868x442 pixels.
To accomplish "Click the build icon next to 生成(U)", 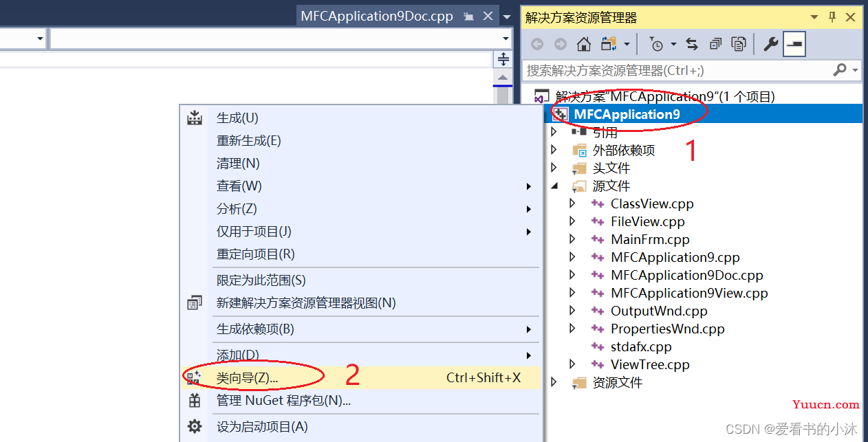I will [x=195, y=118].
